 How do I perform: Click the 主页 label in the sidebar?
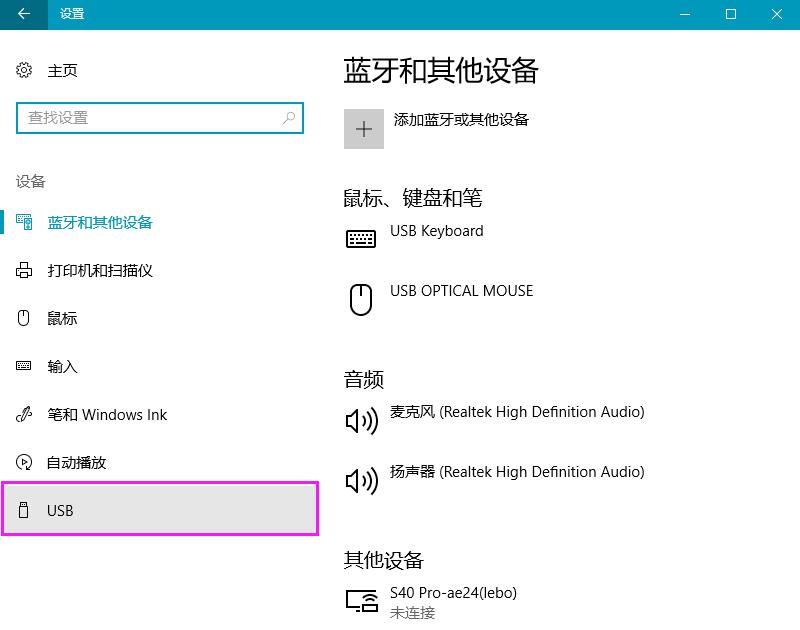click(x=62, y=70)
